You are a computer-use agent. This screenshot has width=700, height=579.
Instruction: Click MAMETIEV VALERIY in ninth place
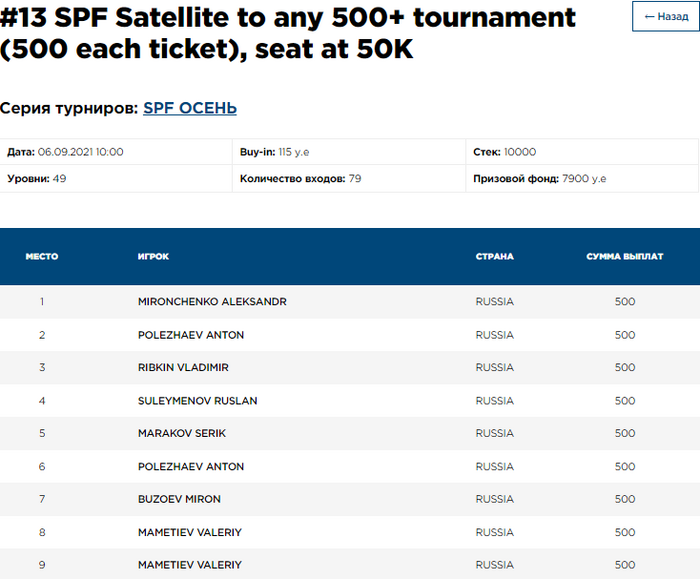[x=190, y=565]
